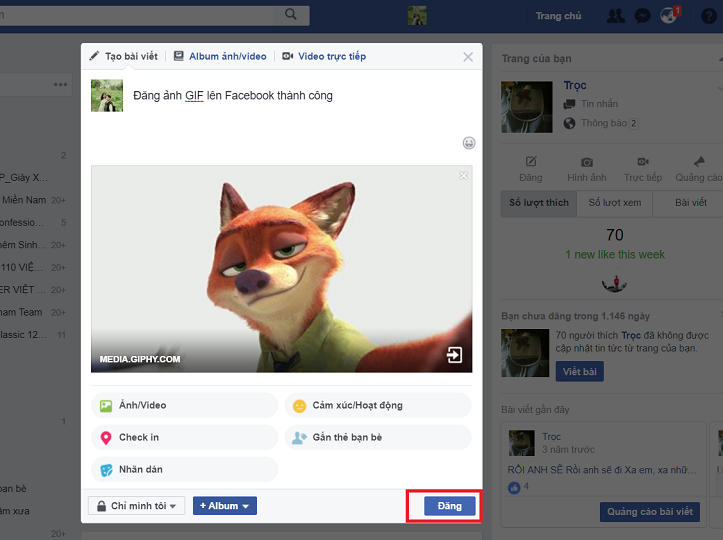Screen dimensions: 723x540
Task: Open Trọc page profile thumbnail
Action: tap(527, 107)
